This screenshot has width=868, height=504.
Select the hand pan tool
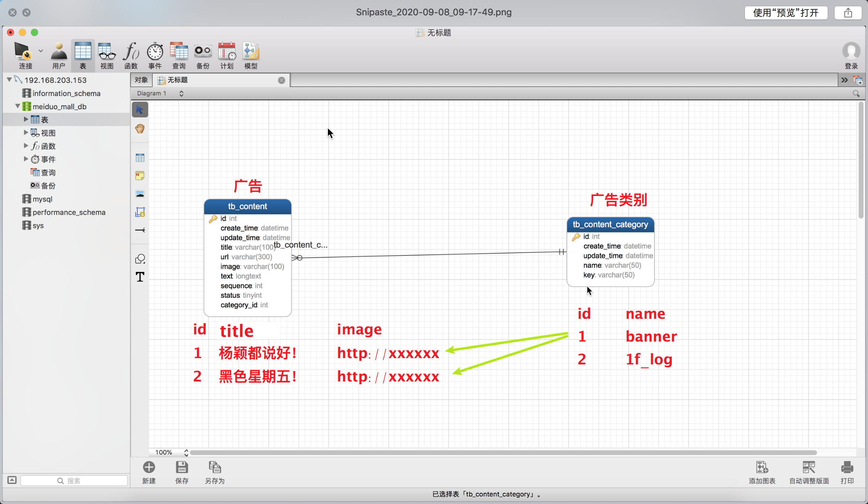[x=140, y=129]
